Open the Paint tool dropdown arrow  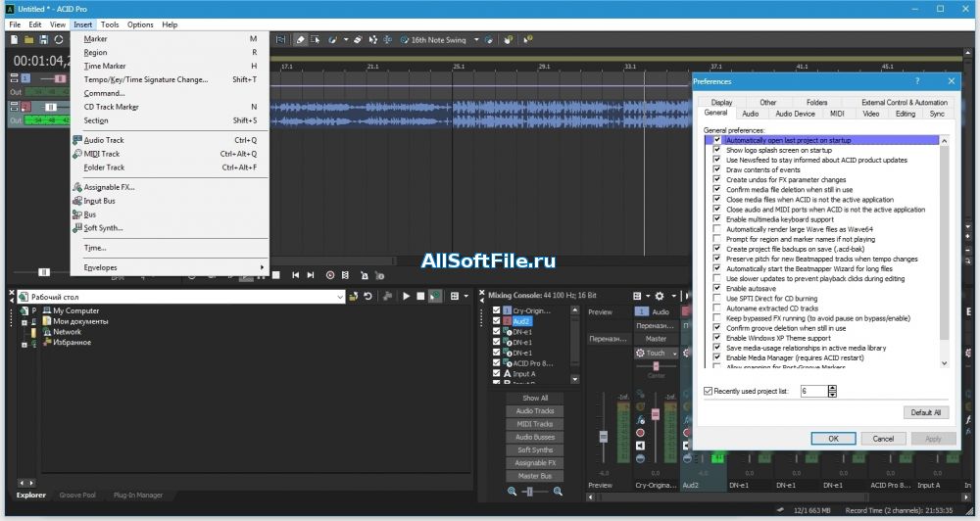(x=346, y=39)
